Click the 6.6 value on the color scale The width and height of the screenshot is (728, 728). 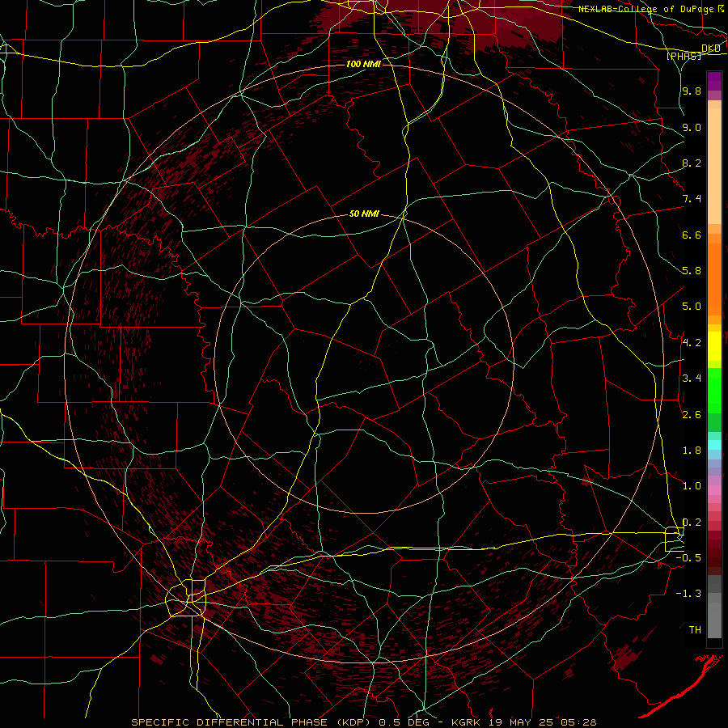coord(692,235)
